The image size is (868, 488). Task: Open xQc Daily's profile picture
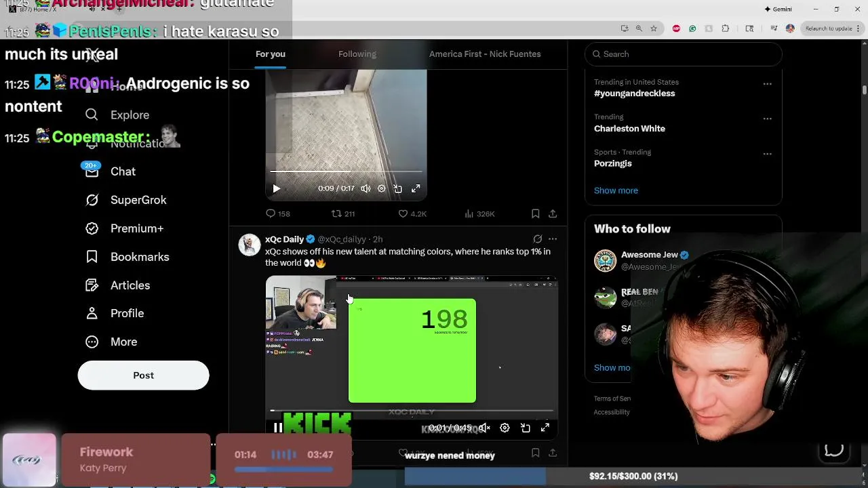tap(249, 245)
